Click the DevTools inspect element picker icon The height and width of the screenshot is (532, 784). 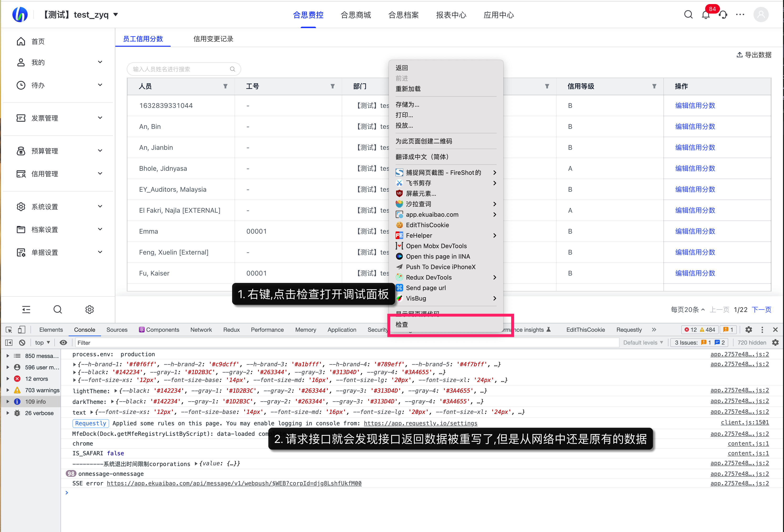(9, 330)
